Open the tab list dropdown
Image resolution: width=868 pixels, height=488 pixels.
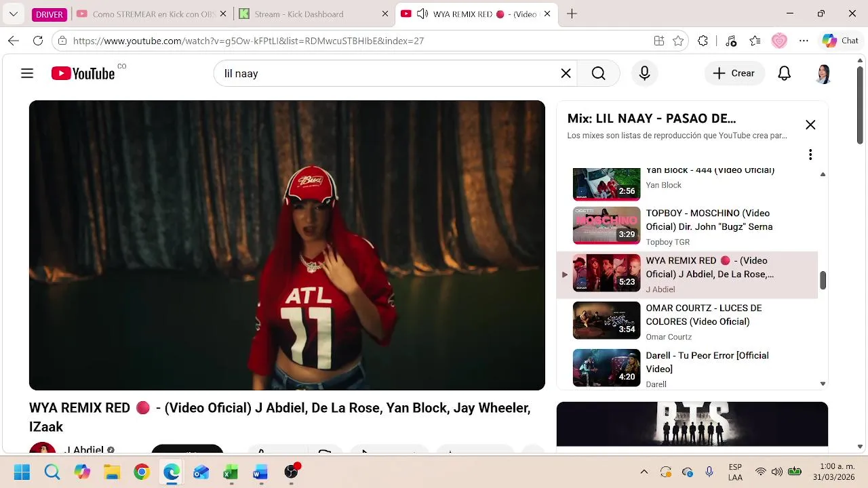pyautogui.click(x=14, y=14)
